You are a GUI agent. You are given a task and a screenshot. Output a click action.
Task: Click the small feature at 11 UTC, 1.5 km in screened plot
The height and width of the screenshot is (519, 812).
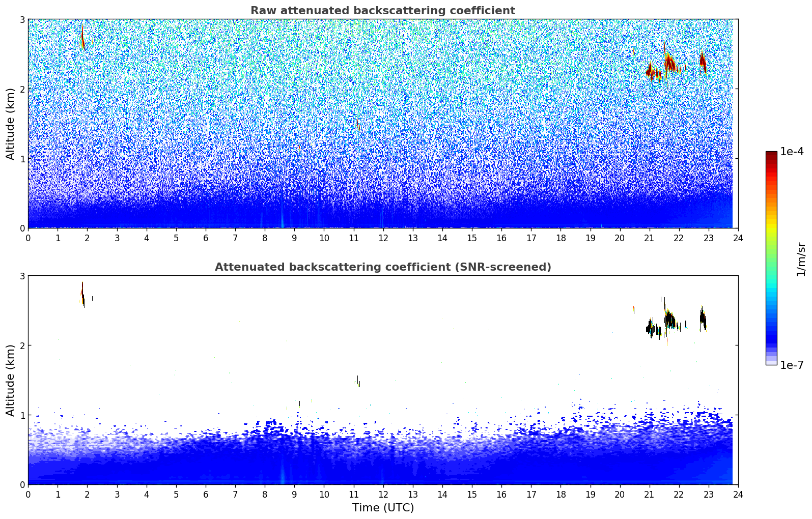point(358,381)
